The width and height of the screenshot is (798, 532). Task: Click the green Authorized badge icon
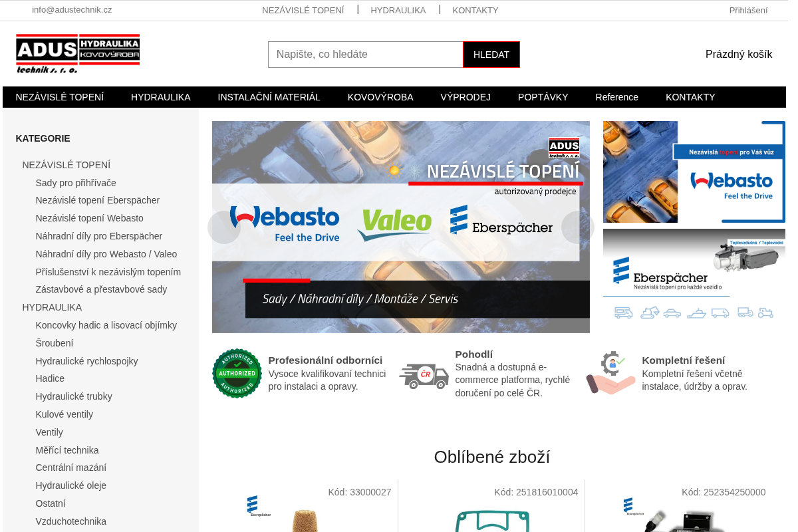pos(237,373)
